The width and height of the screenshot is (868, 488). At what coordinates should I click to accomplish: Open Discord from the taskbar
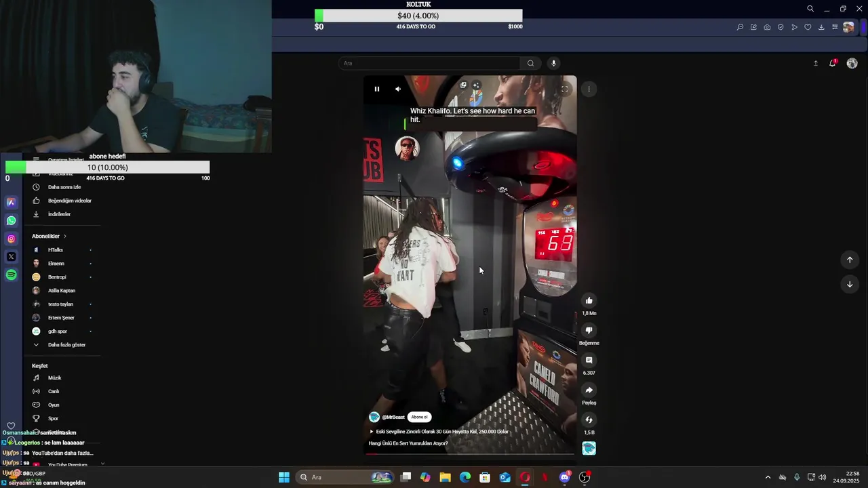565,477
